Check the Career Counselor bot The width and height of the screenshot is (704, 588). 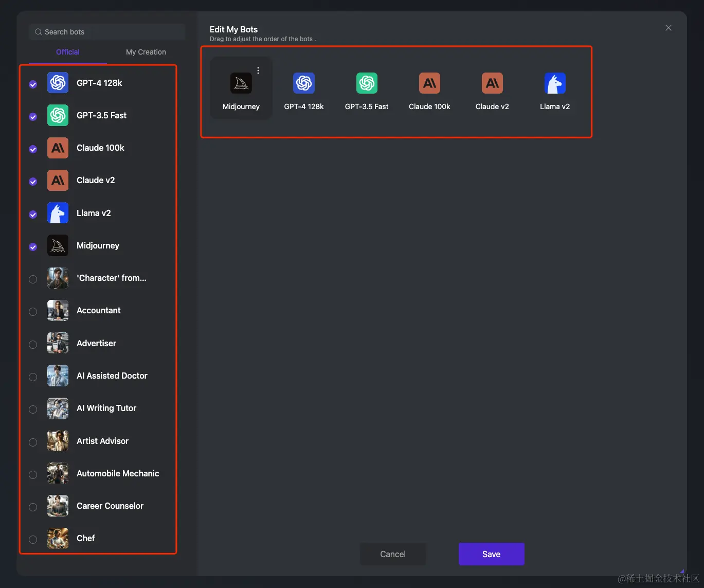(x=33, y=507)
